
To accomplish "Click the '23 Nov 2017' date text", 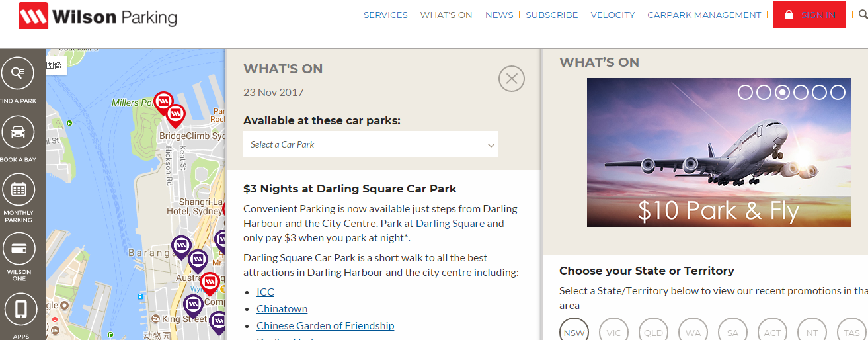I will (274, 92).
